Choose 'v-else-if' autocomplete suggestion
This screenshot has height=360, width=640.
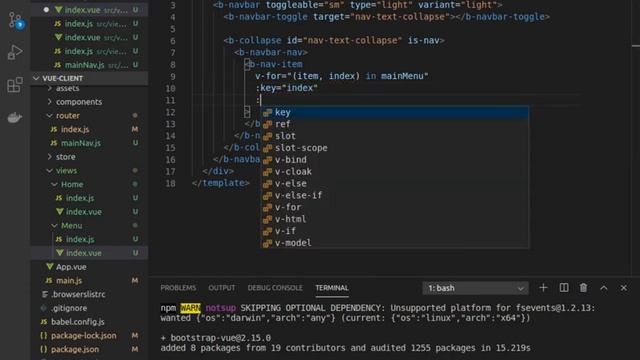(395, 195)
